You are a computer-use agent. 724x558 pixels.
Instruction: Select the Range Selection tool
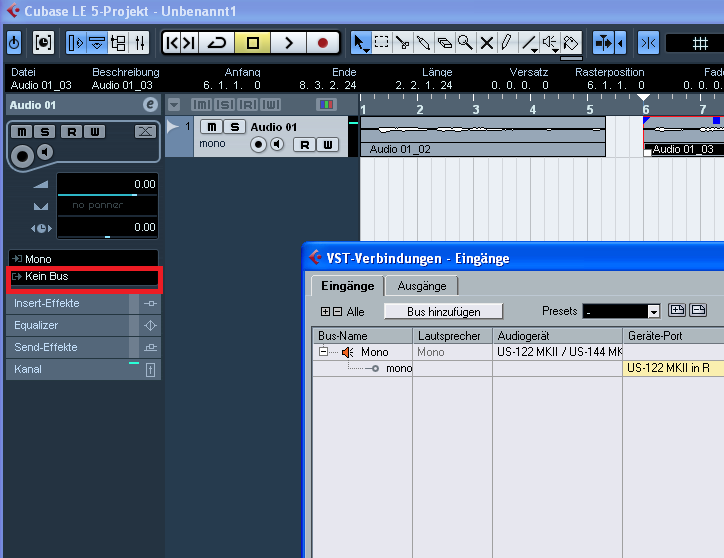click(381, 43)
